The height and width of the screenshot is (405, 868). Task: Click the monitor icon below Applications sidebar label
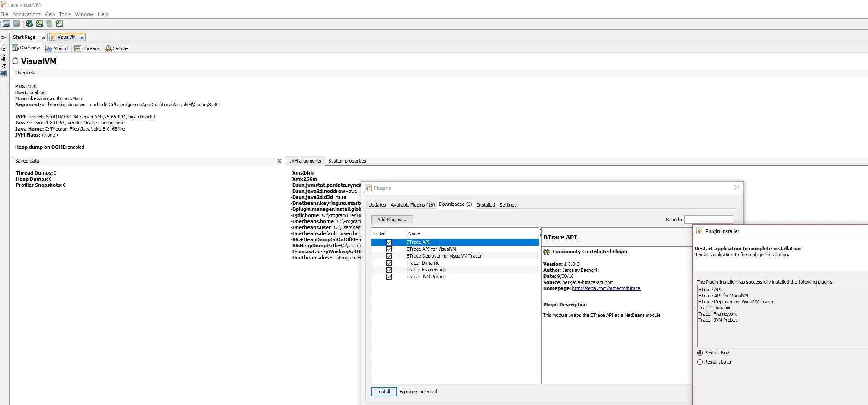3,73
